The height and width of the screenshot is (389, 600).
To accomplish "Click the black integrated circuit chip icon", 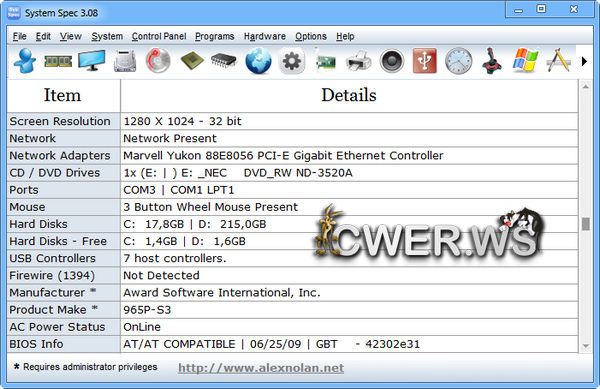I will pyautogui.click(x=224, y=61).
